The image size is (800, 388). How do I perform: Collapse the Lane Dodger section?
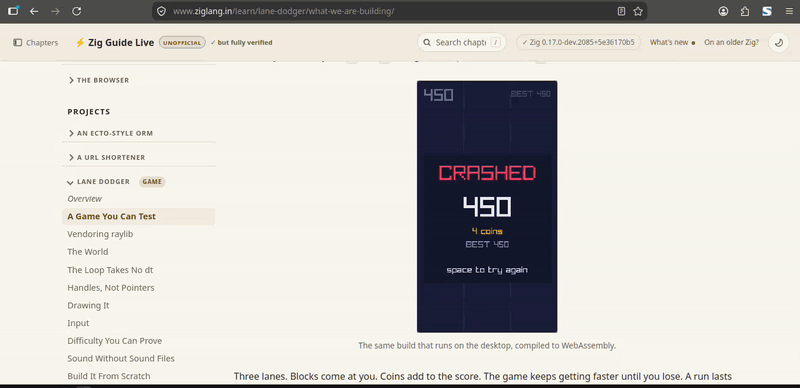[x=98, y=182]
